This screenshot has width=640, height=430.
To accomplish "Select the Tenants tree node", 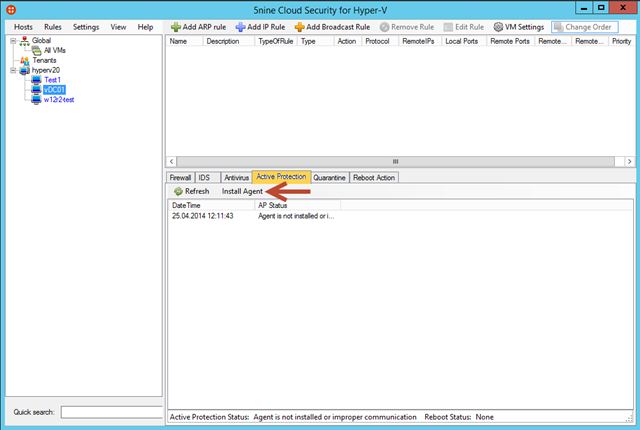I will coord(44,60).
